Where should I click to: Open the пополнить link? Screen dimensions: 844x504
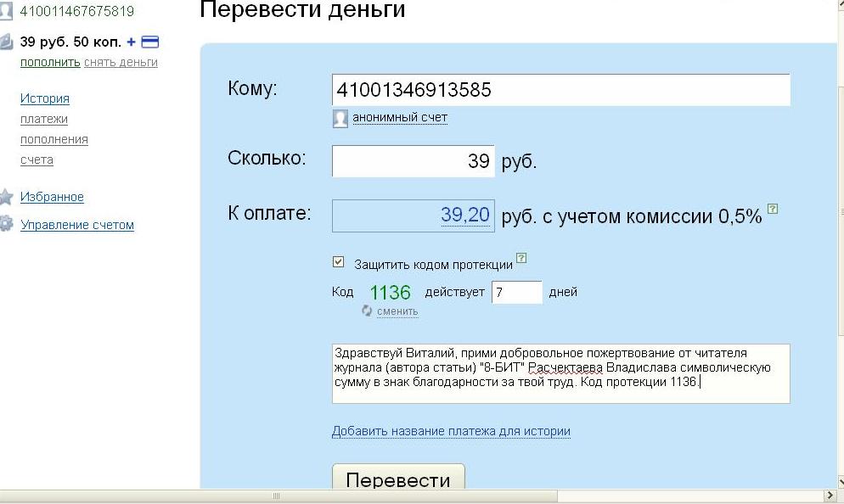tap(50, 63)
